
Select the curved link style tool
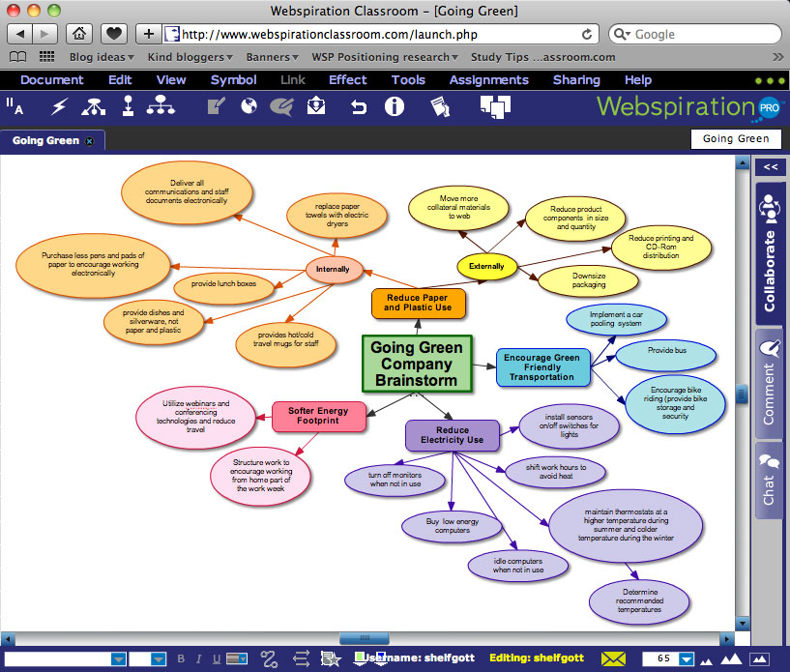pos(269,658)
